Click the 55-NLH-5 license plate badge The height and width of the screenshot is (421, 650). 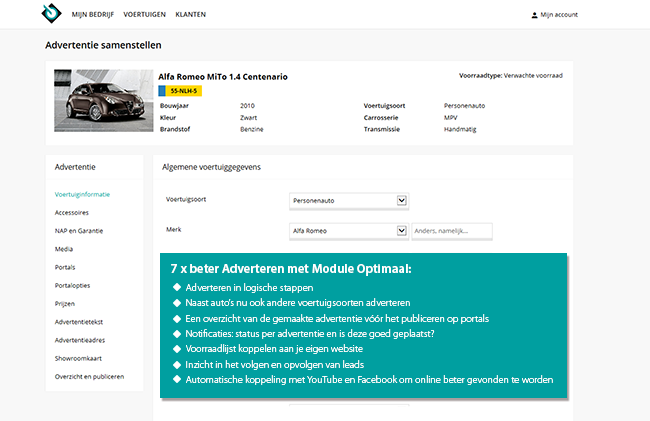click(x=180, y=91)
